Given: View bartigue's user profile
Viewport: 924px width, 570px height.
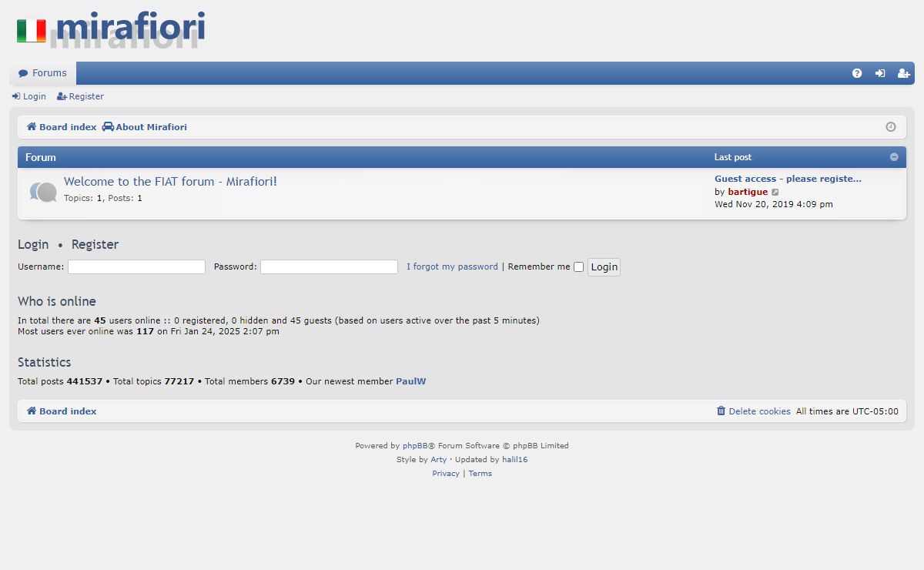Looking at the screenshot, I should pos(748,192).
